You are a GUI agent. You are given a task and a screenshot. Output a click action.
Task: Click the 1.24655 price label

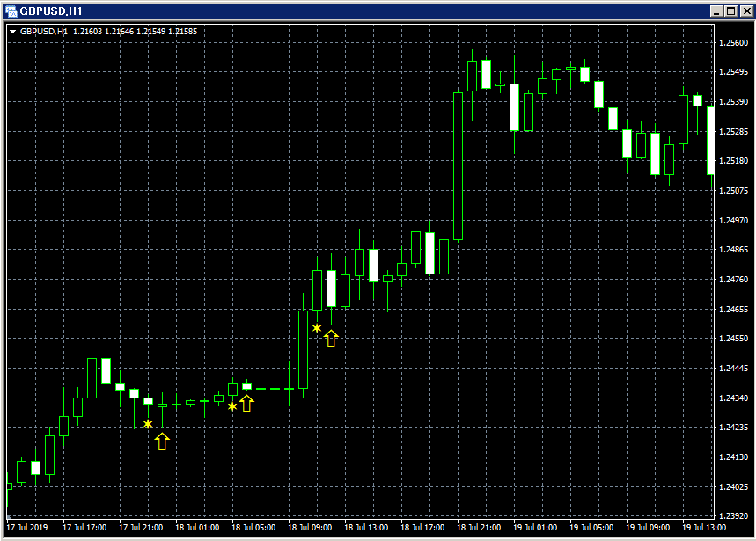click(x=733, y=309)
